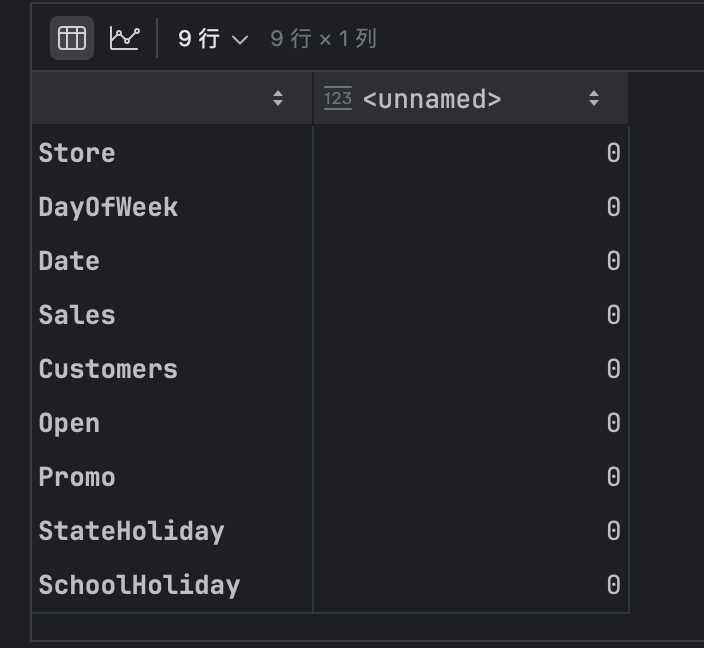Select the <unnamed> column header
The image size is (704, 648).
tap(471, 98)
